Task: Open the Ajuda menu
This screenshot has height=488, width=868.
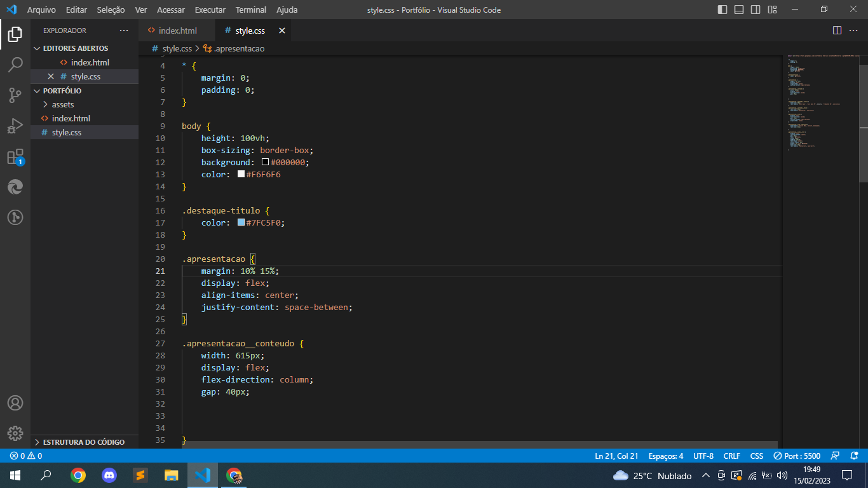Action: click(287, 10)
